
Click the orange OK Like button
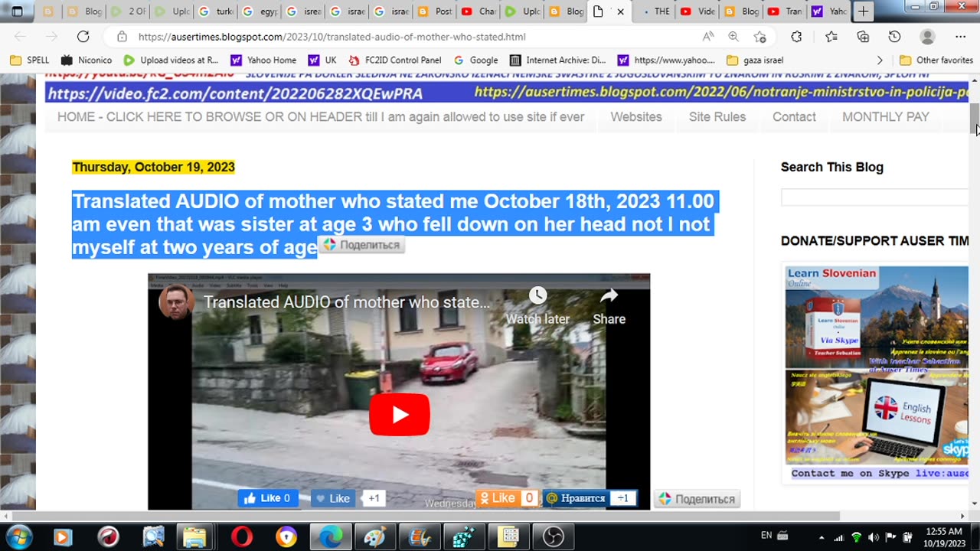[498, 498]
